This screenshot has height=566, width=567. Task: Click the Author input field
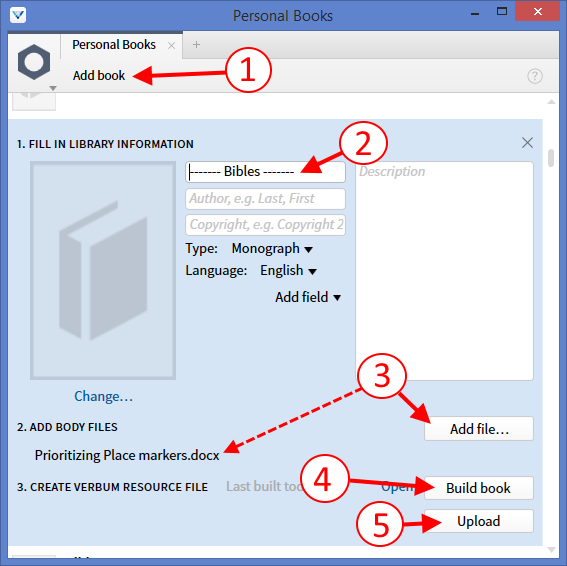265,199
